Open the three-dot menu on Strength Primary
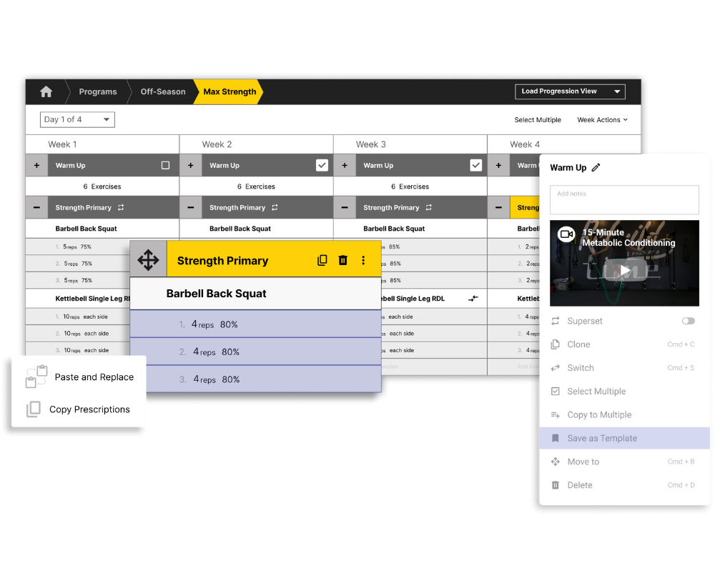715x588 pixels. coord(363,261)
